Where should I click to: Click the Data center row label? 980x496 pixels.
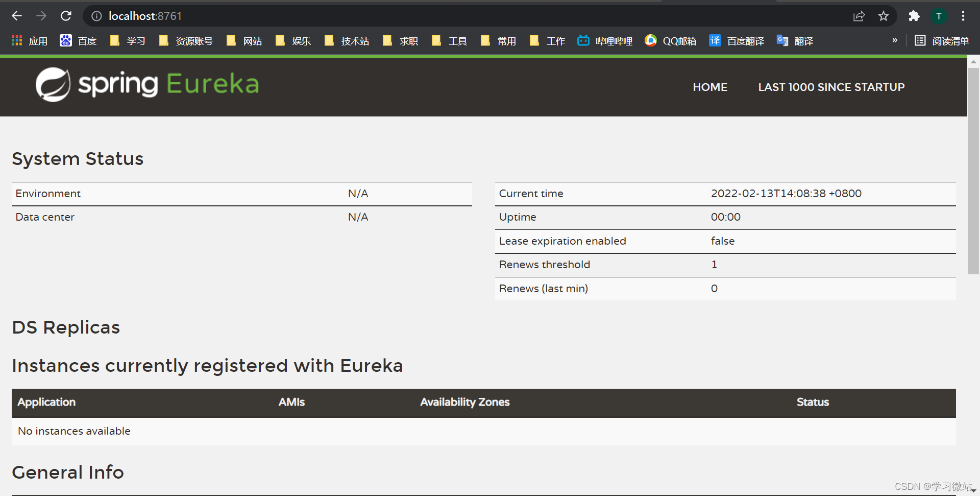pos(45,217)
